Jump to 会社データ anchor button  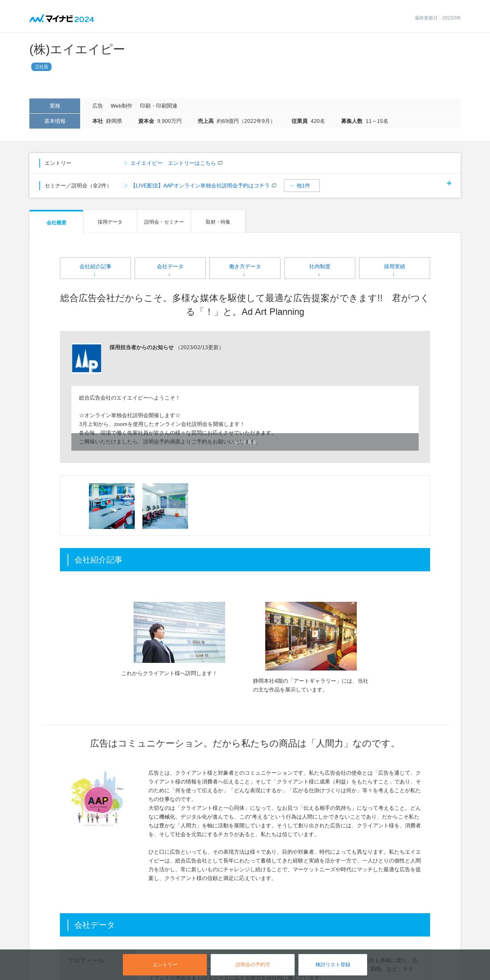170,268
